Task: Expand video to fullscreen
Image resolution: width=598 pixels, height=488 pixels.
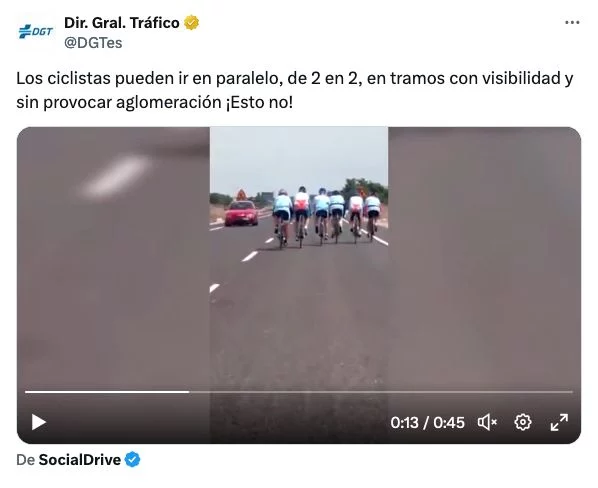Action: pyautogui.click(x=559, y=422)
